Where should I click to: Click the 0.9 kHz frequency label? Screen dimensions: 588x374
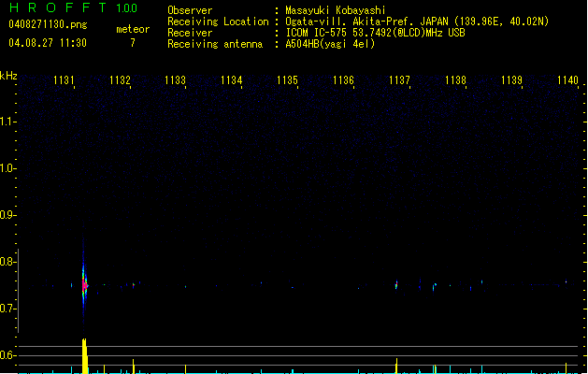tap(7, 215)
